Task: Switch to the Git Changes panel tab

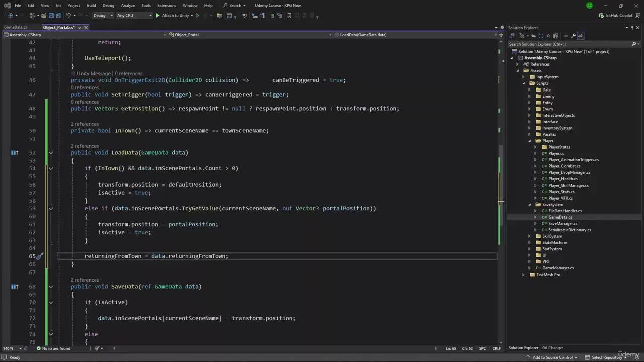Action: coord(553,348)
